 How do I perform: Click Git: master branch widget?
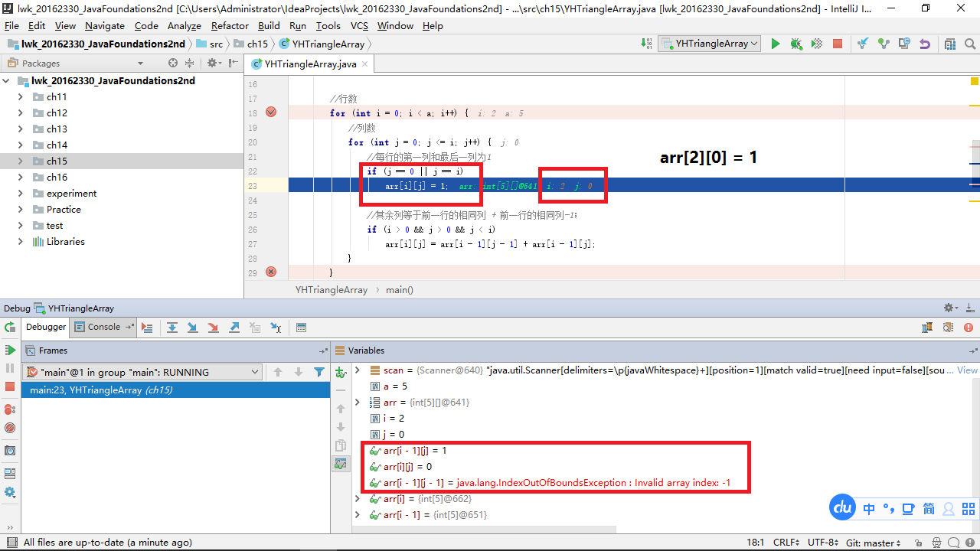pos(873,542)
